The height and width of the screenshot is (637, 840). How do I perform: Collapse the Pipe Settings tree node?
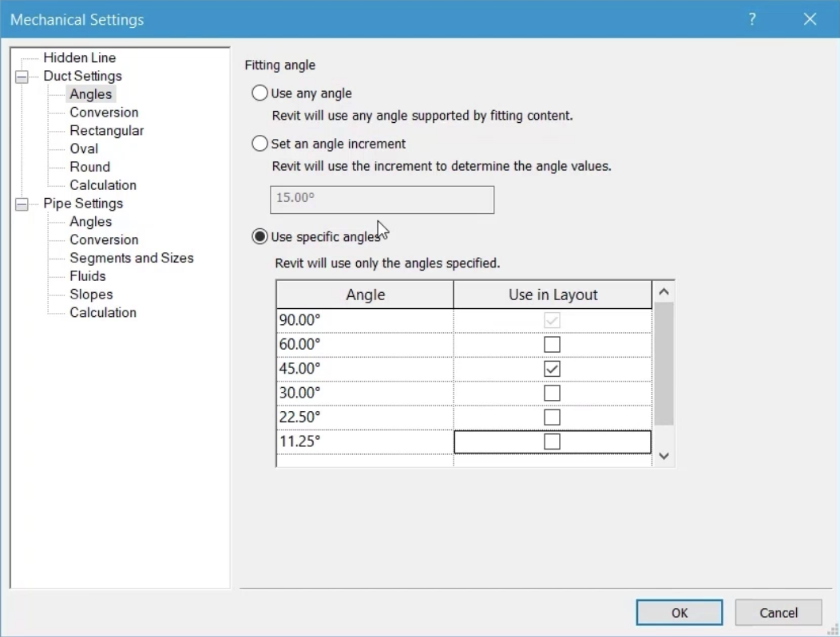pos(22,204)
